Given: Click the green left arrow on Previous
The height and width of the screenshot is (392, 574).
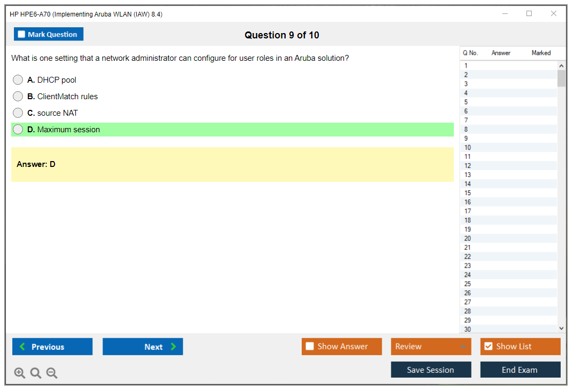Looking at the screenshot, I should click(22, 347).
